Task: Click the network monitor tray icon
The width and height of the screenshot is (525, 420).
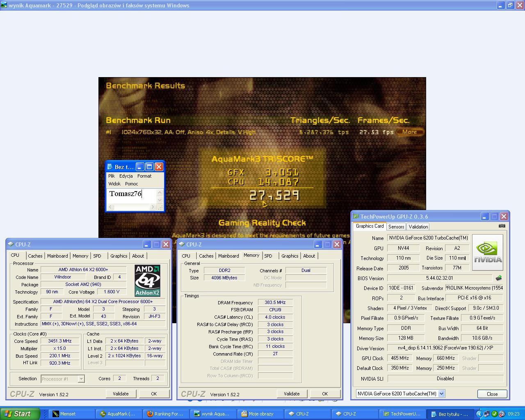Action: 487,414
